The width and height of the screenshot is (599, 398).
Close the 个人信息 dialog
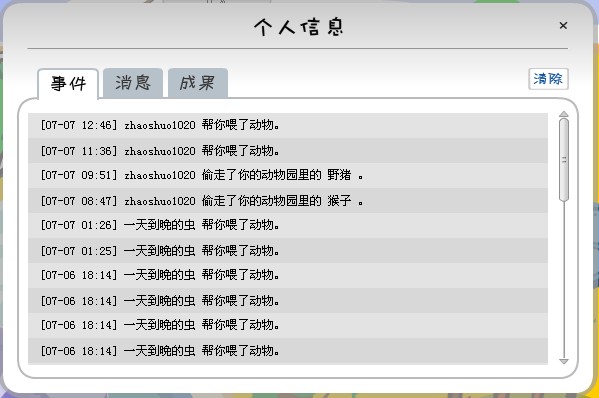click(x=563, y=26)
